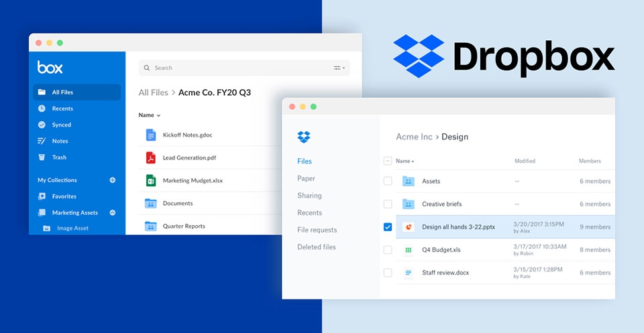Click the Design all hands pptx icon
The height and width of the screenshot is (333, 644).
[x=409, y=226]
